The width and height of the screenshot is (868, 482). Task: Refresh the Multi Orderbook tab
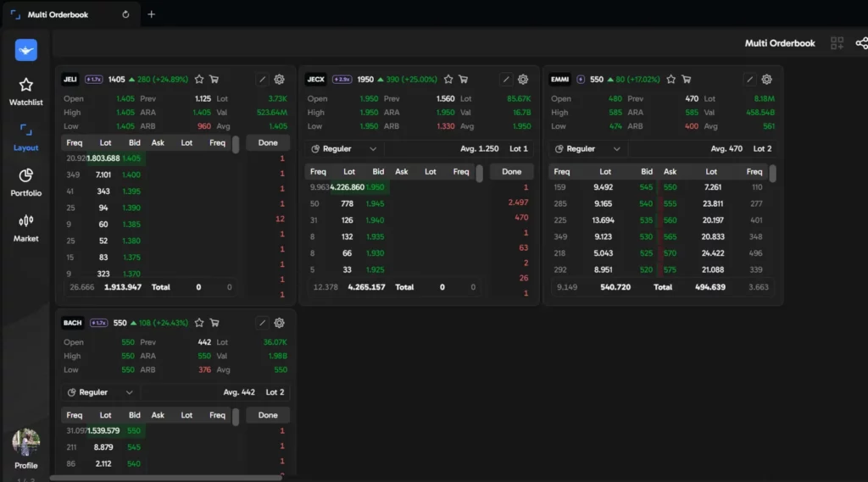pos(125,14)
